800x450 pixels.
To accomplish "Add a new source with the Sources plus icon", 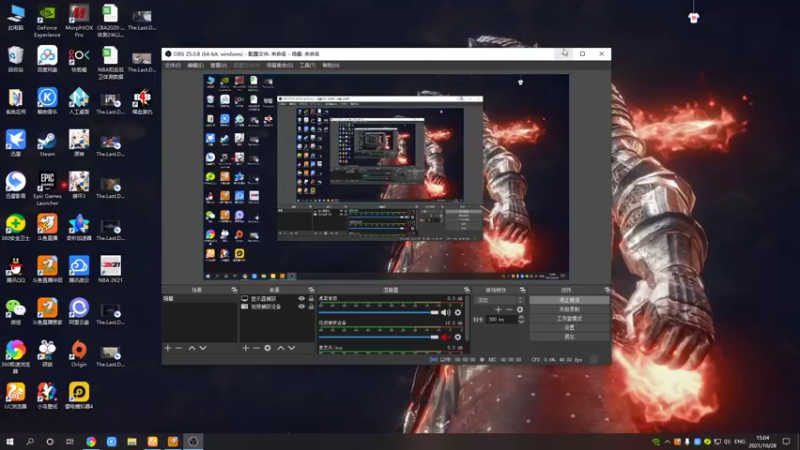I will [245, 348].
